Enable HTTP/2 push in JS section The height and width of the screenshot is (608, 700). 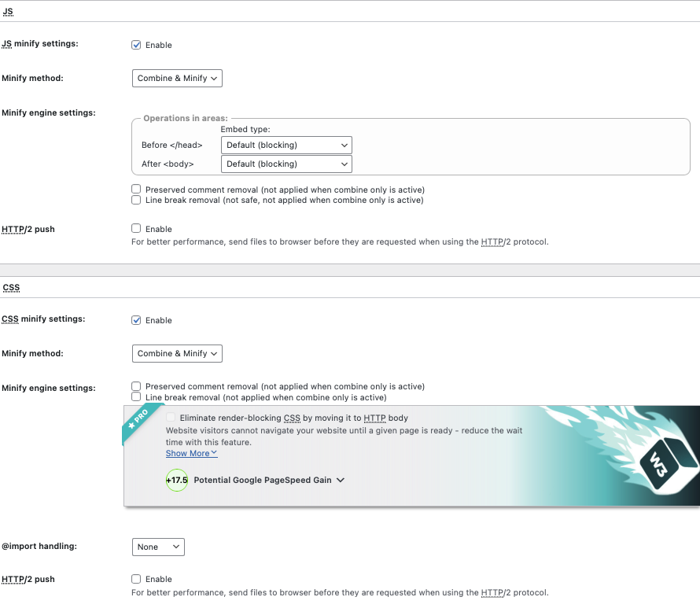click(136, 228)
